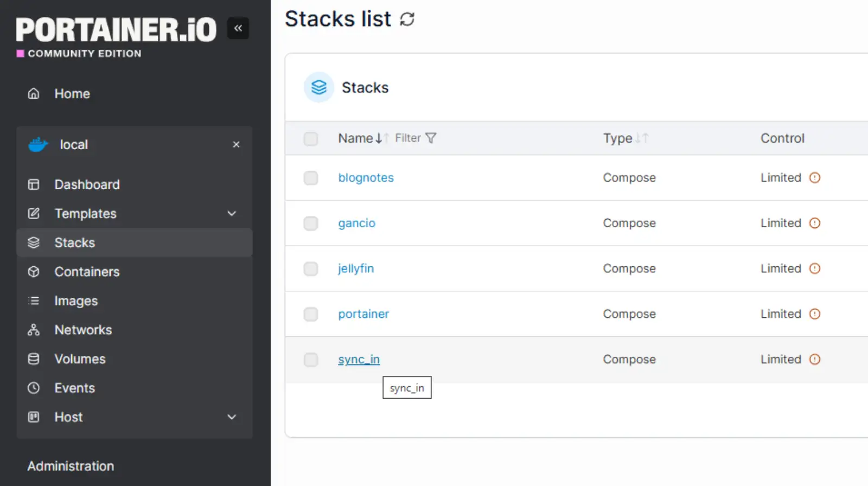Close the local environment with the X
The width and height of the screenshot is (868, 486).
tap(236, 145)
